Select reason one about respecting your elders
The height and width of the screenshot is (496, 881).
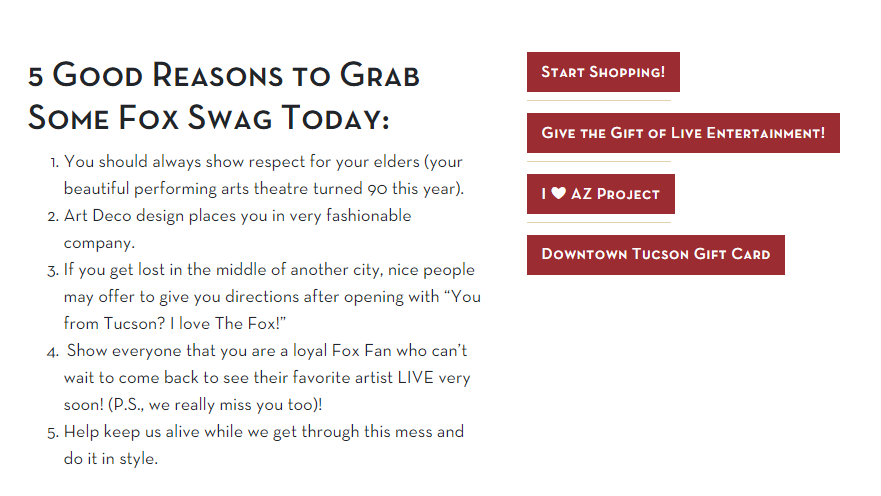point(264,175)
